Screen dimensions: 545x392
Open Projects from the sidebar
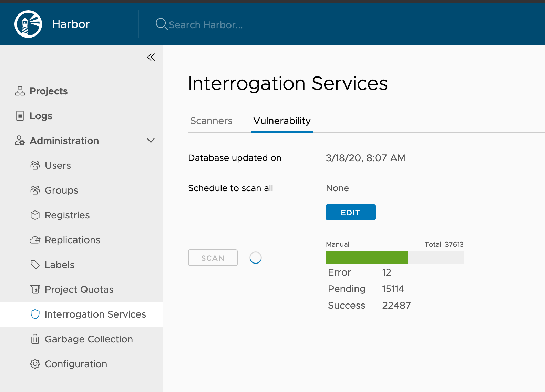click(49, 91)
